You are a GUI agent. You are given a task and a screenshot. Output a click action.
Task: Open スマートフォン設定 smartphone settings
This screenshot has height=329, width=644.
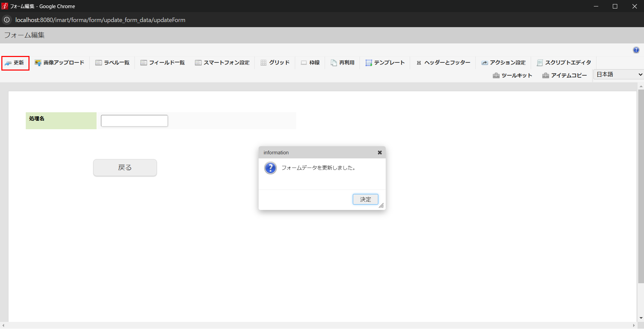point(222,62)
